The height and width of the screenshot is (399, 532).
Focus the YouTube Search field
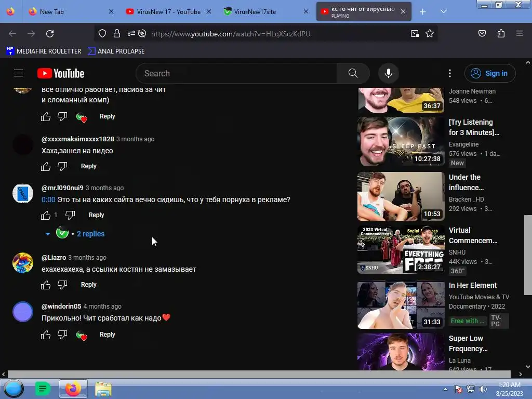point(236,73)
